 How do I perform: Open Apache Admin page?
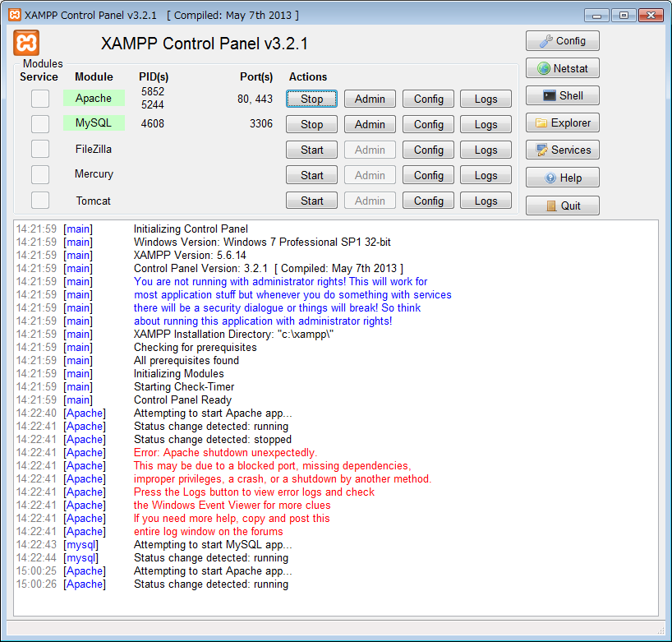pyautogui.click(x=370, y=99)
